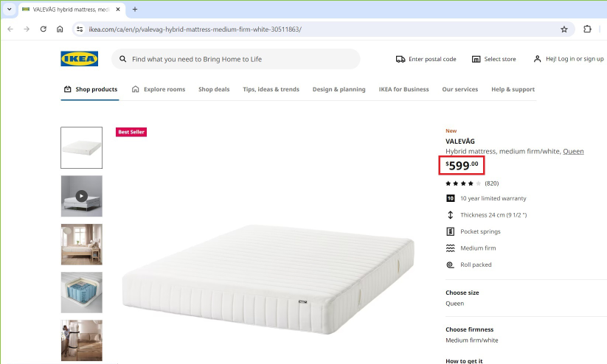Go to IKEA for Business

click(403, 89)
